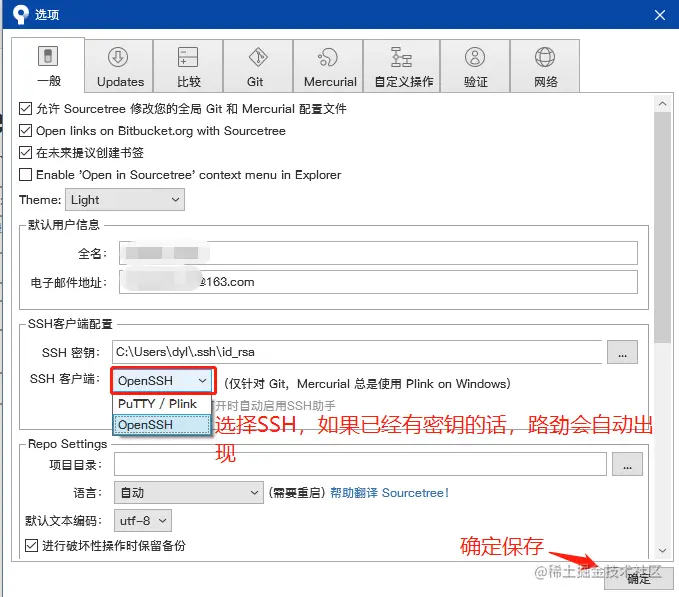Open the 一般 general tab
The height and width of the screenshot is (597, 679).
pyautogui.click(x=48, y=65)
